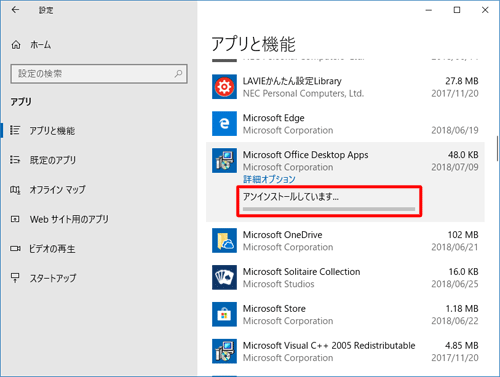
Task: Click the オフライン マップ map icon
Action: pos(15,190)
